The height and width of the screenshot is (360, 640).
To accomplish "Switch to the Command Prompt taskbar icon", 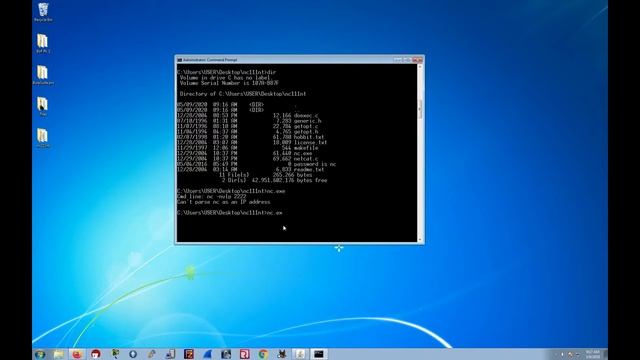I will (319, 354).
